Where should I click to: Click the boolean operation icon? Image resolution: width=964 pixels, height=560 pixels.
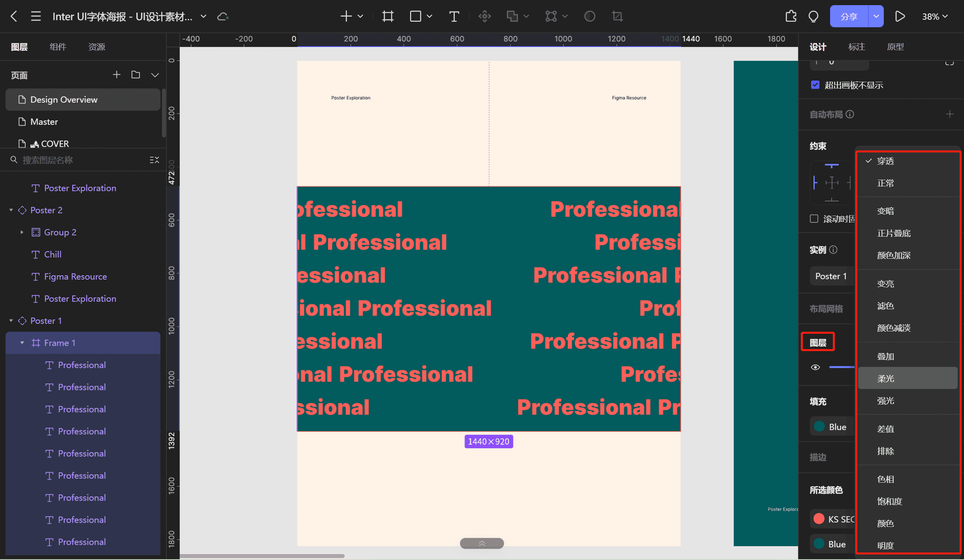pyautogui.click(x=512, y=16)
